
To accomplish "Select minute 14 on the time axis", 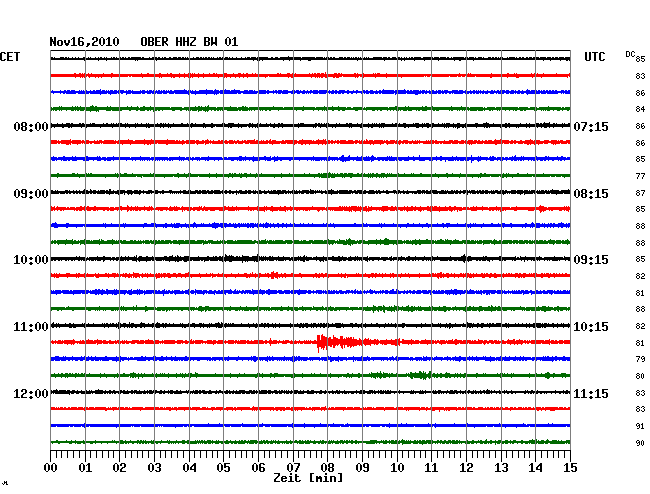I will [x=535, y=468].
